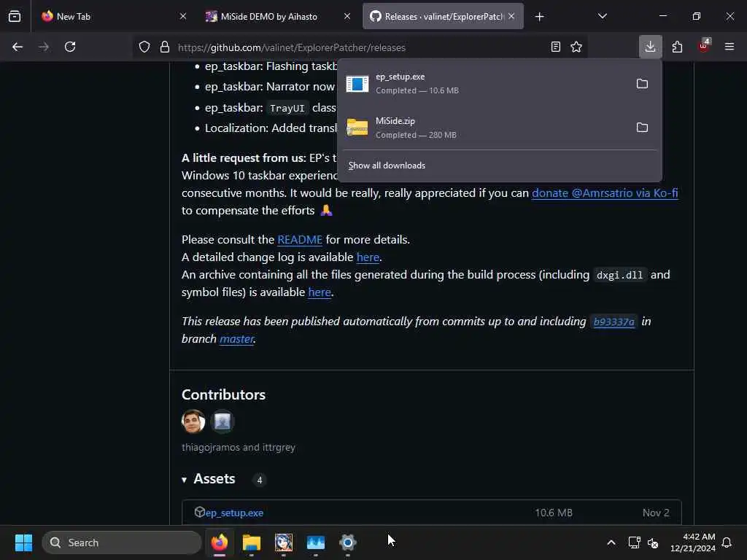Show ep_setup.exe in folder

click(642, 83)
